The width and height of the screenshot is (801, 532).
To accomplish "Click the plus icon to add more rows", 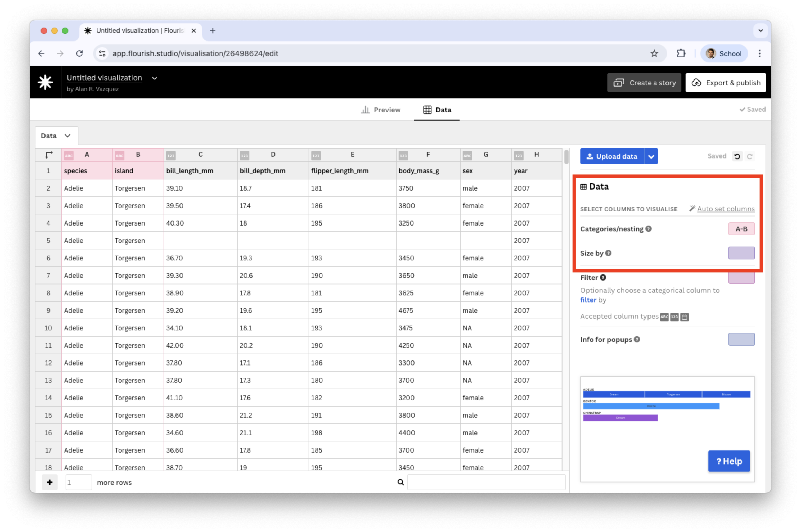I will click(50, 482).
